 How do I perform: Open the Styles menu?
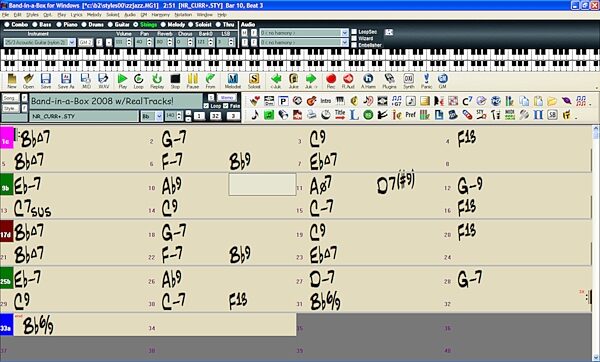click(x=32, y=15)
